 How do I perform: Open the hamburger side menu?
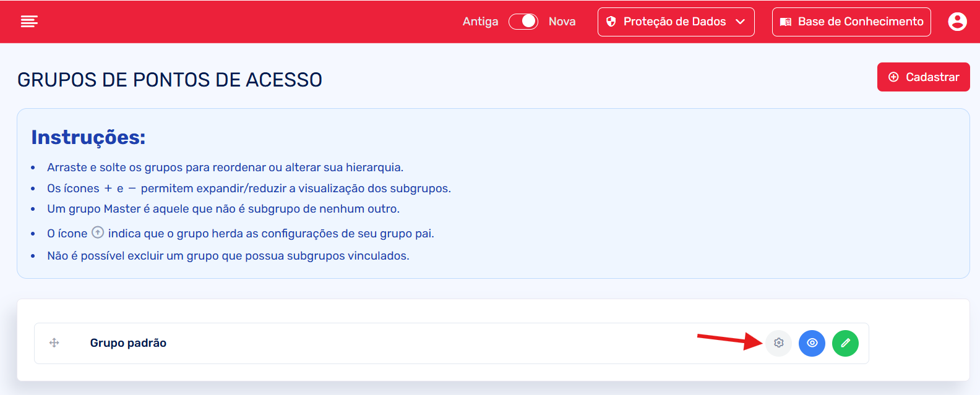[29, 22]
